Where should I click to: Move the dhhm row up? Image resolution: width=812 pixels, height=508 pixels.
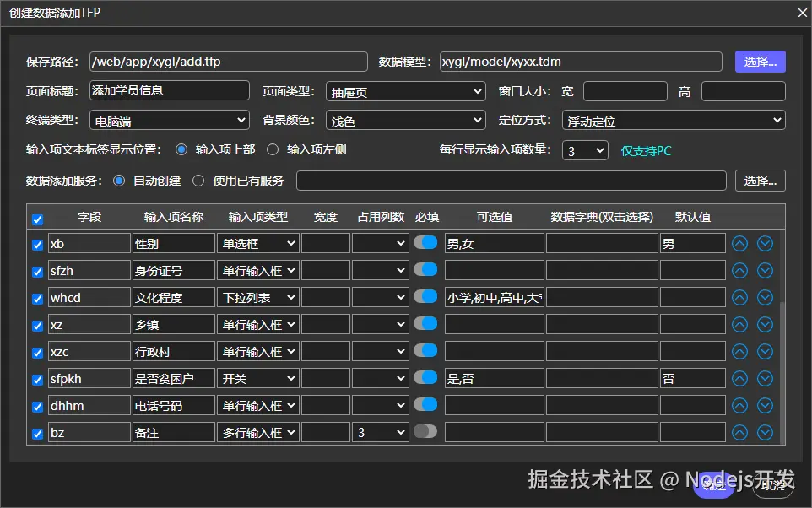coord(739,405)
